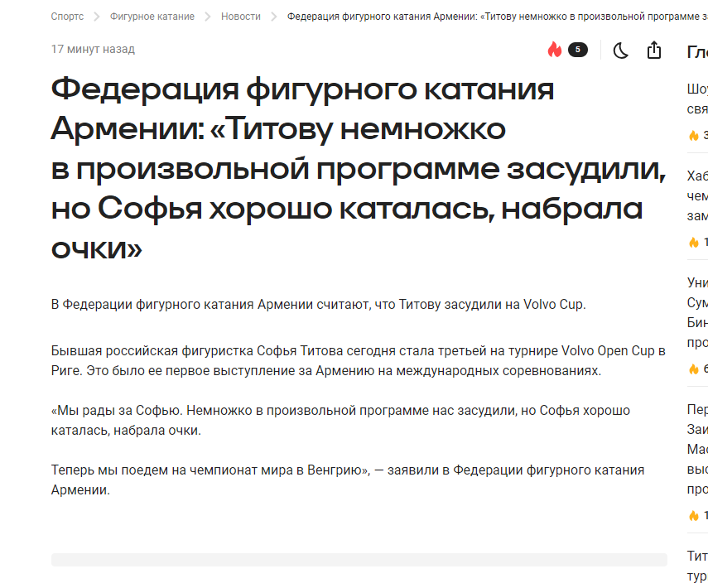Image resolution: width=708 pixels, height=588 pixels.
Task: Toggle dark mode with the moon icon
Action: pyautogui.click(x=620, y=51)
